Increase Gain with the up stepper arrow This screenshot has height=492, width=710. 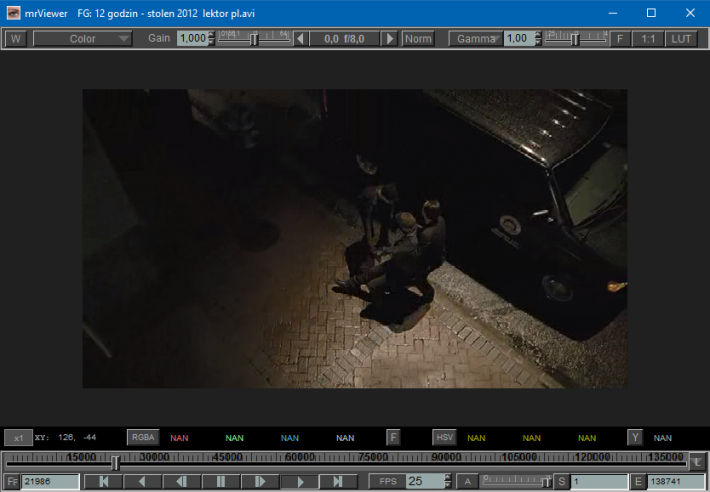point(211,35)
